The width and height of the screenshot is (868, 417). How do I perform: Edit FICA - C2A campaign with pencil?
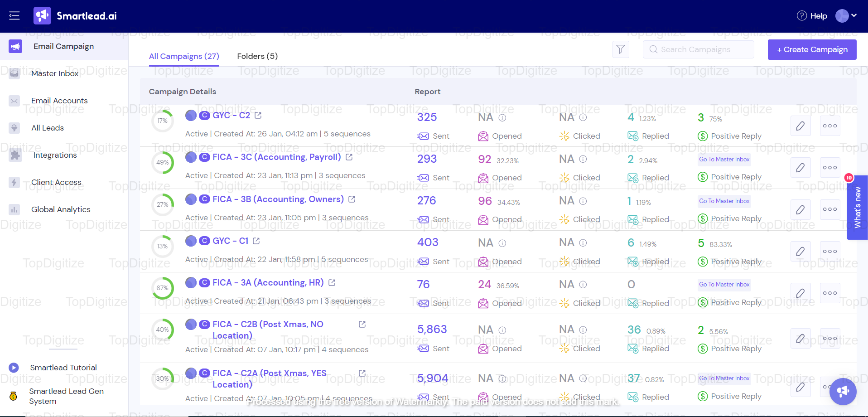[x=800, y=388]
